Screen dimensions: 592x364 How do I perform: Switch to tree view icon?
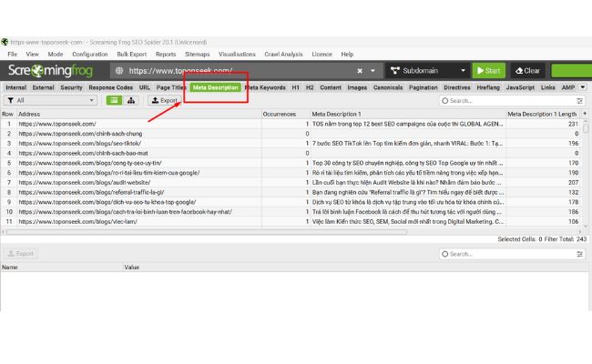[132, 101]
